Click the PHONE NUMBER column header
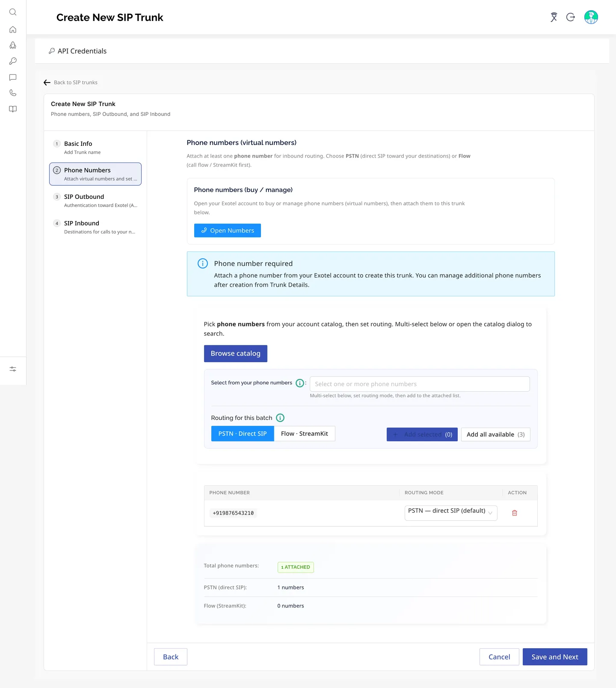 (229, 493)
